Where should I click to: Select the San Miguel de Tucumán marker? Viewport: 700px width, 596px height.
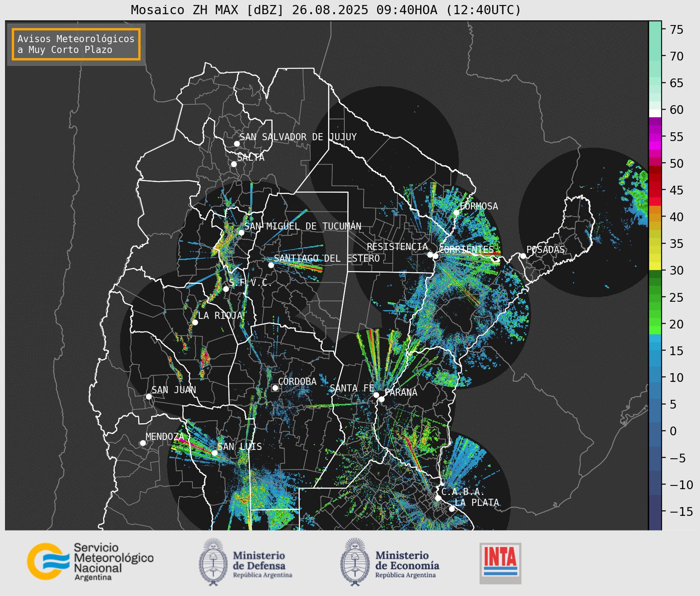(241, 232)
